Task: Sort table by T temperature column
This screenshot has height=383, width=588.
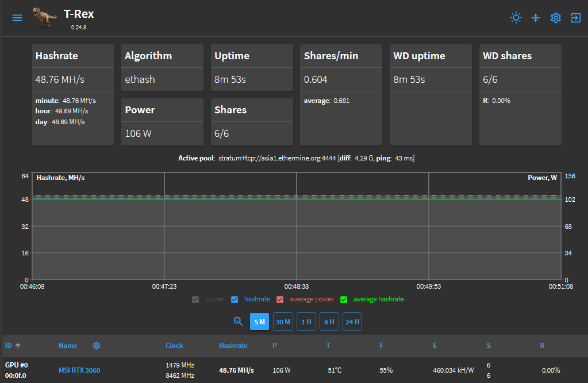Action: [328, 346]
